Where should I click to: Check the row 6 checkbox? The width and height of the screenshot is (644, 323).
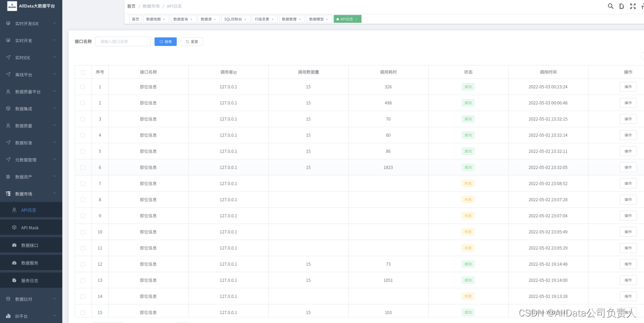(x=83, y=167)
